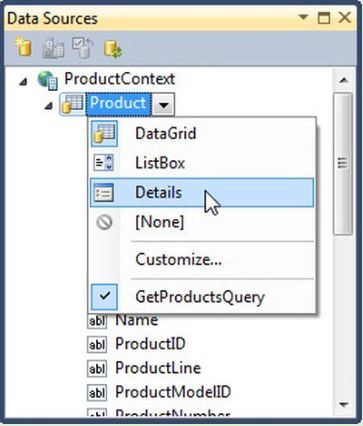
Task: Click the Refresh data source icon
Action: (113, 49)
